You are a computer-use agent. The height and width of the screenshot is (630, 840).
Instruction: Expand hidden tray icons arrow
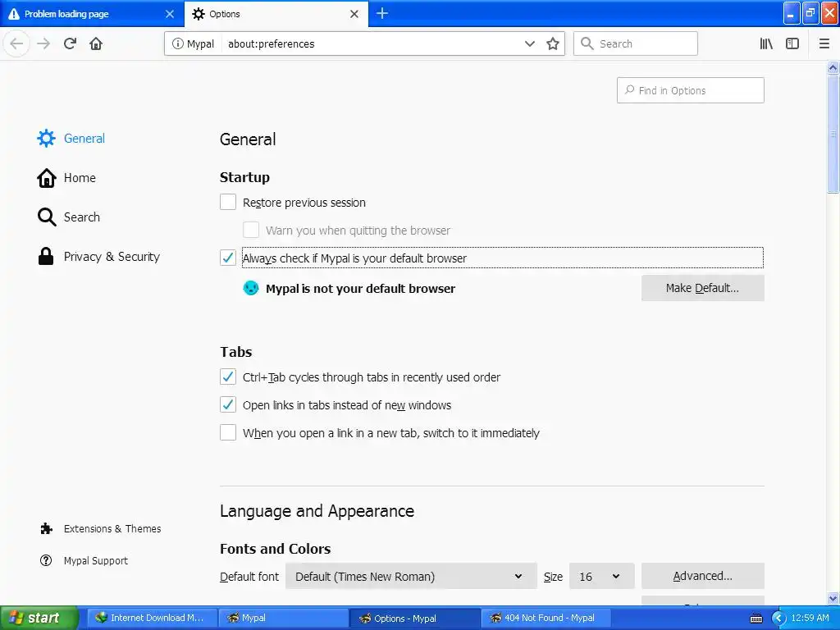point(779,619)
